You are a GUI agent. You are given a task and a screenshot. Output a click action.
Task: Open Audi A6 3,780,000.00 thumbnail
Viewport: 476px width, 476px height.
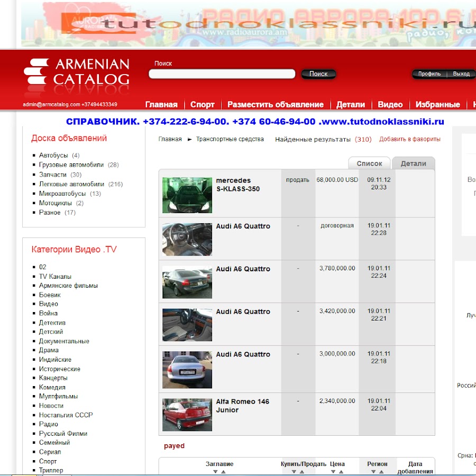(187, 282)
